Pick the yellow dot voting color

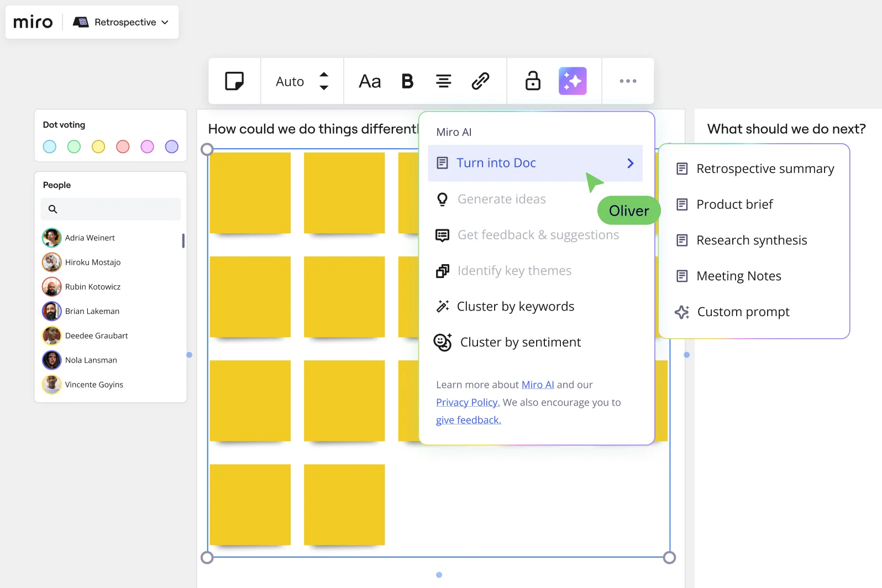pos(98,146)
